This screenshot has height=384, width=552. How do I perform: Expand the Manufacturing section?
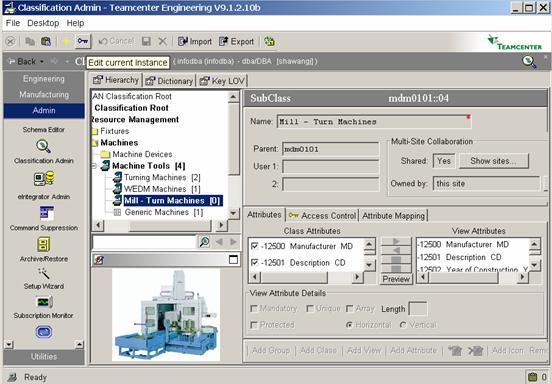[x=44, y=94]
